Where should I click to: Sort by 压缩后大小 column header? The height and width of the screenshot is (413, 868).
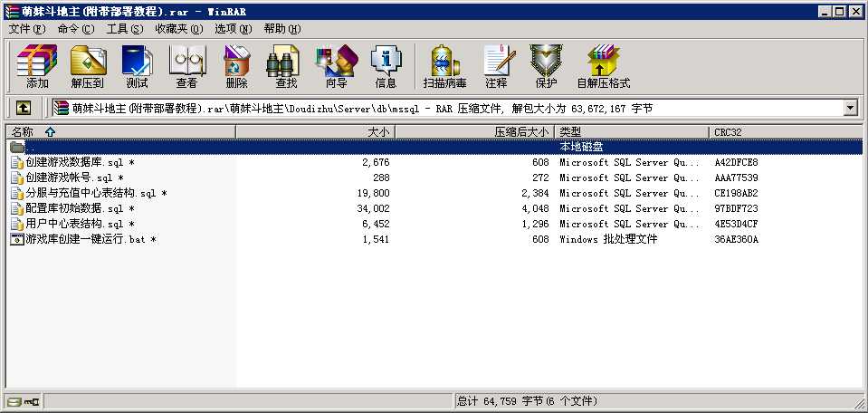475,131
